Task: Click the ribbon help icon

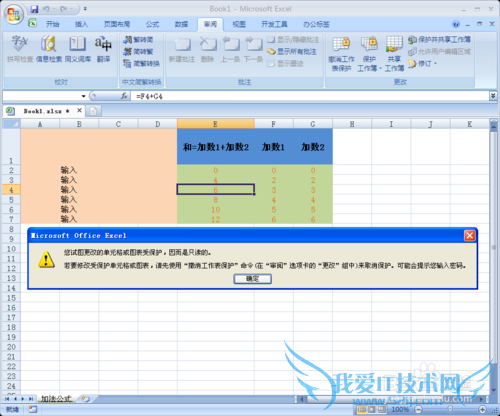Action: (x=456, y=24)
